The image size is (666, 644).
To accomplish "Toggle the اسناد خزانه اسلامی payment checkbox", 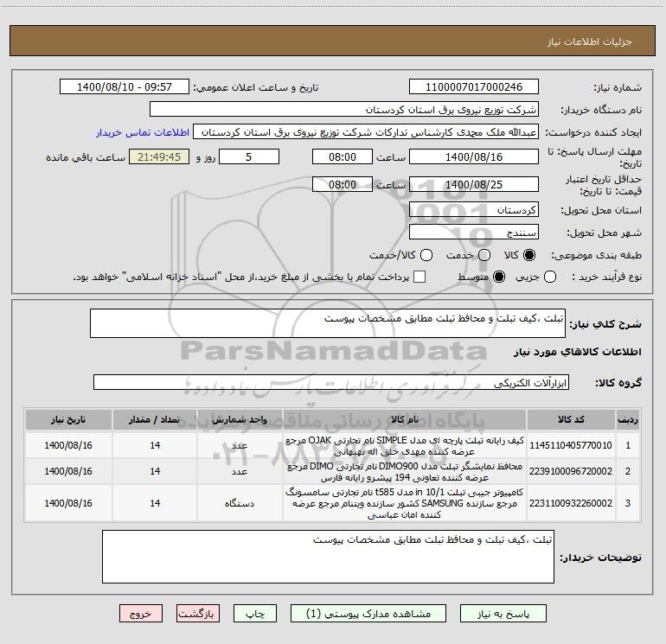I will pos(419,277).
